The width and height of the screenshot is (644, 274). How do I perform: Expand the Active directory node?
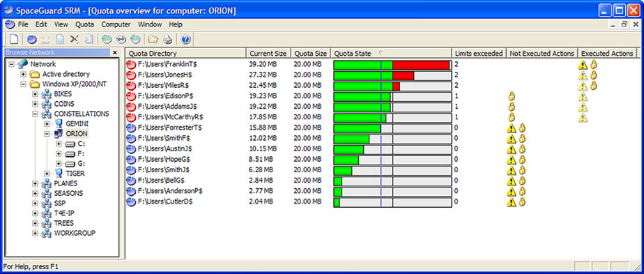(x=24, y=74)
